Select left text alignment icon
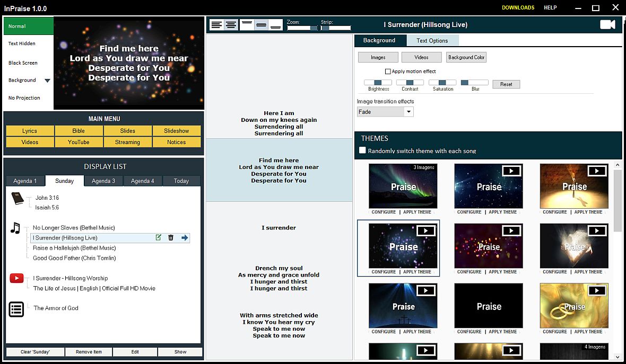The width and height of the screenshot is (626, 364). [216, 24]
